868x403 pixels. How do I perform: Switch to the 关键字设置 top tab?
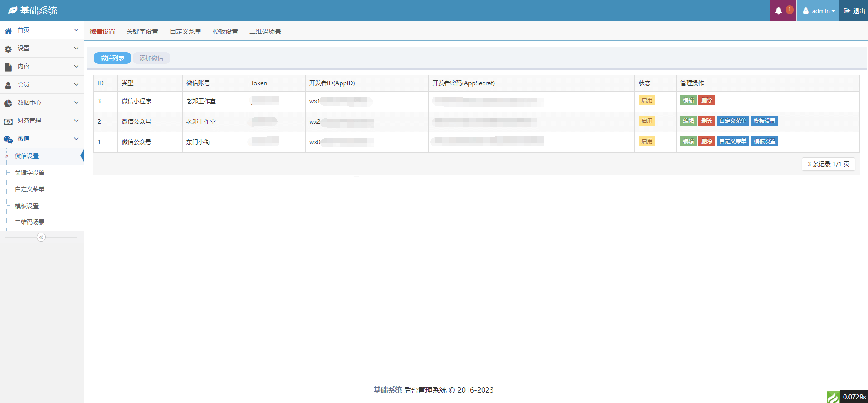(x=142, y=31)
